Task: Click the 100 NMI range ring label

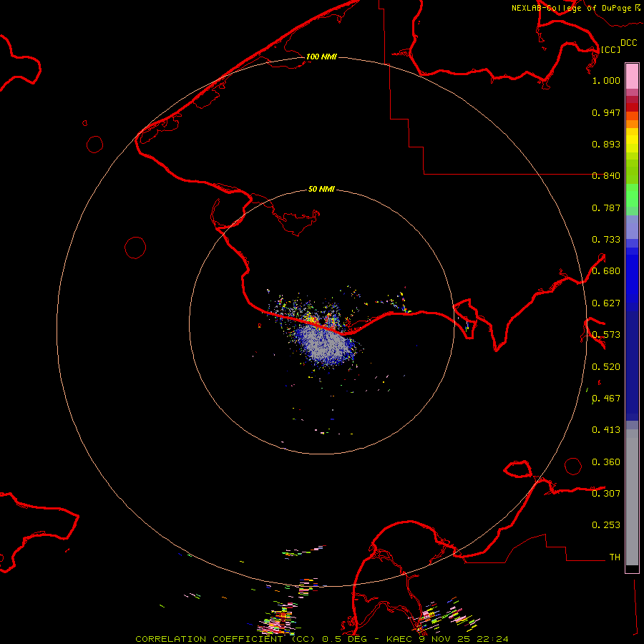Action: (321, 57)
